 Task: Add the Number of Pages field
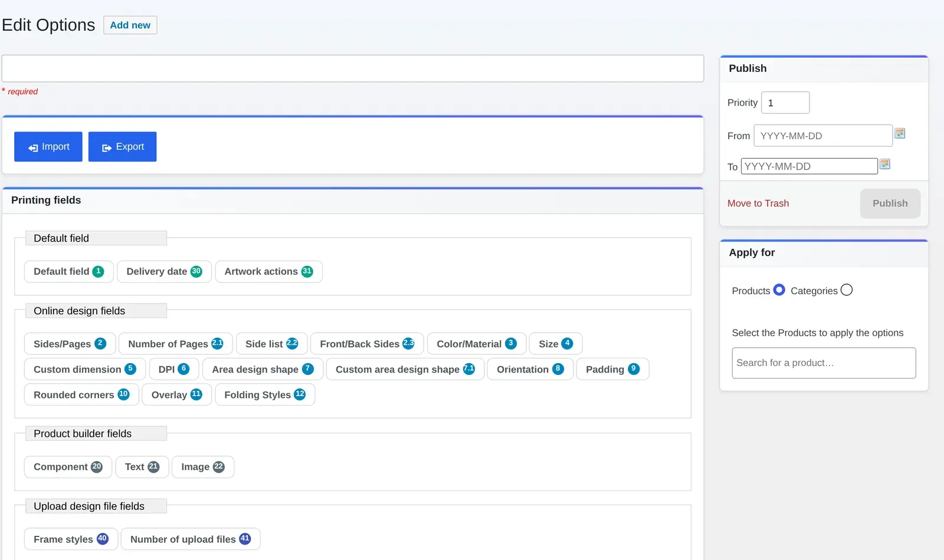pos(176,344)
